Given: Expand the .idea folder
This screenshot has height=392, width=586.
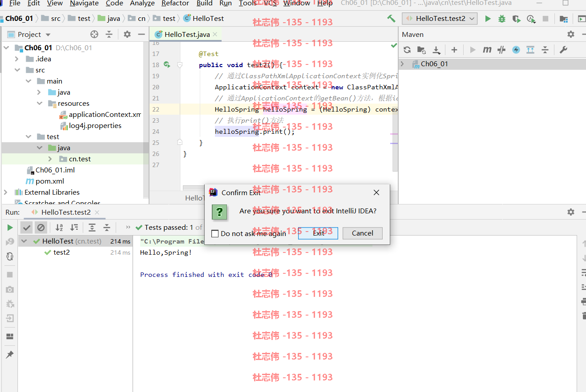Looking at the screenshot, I should pyautogui.click(x=17, y=59).
